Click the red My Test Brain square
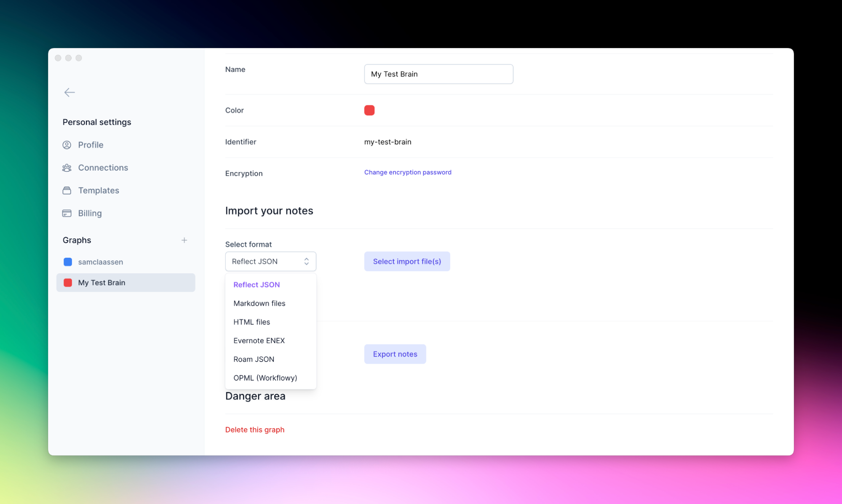Screen dimensions: 842x504 (x=68, y=283)
